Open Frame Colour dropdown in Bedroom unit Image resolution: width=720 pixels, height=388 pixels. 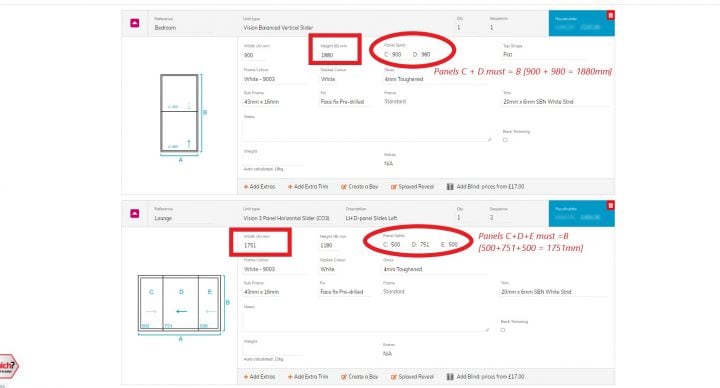click(274, 79)
